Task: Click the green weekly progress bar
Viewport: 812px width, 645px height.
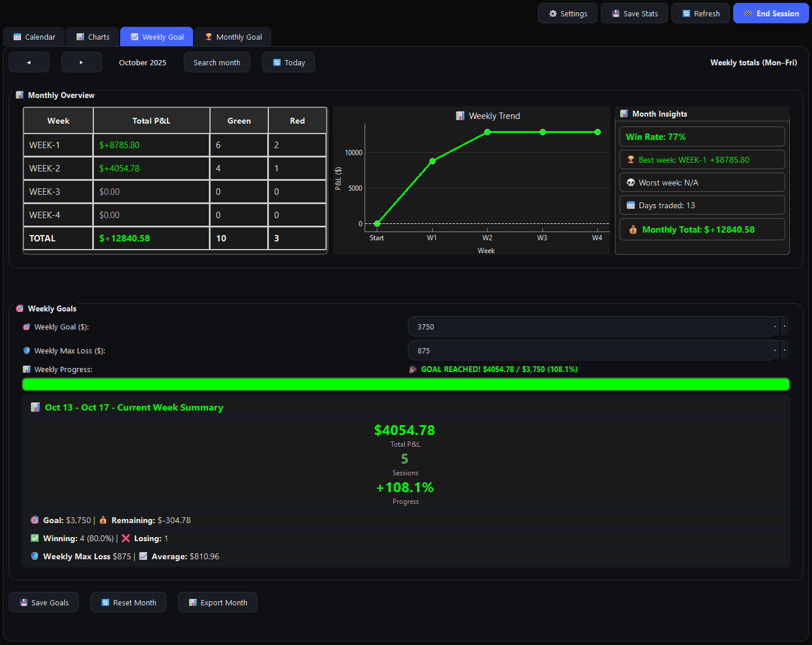Action: coord(405,384)
